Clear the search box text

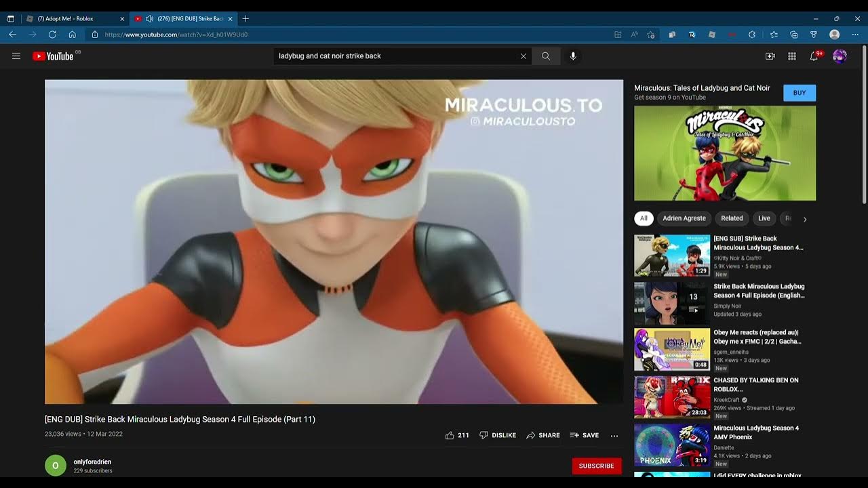[523, 56]
